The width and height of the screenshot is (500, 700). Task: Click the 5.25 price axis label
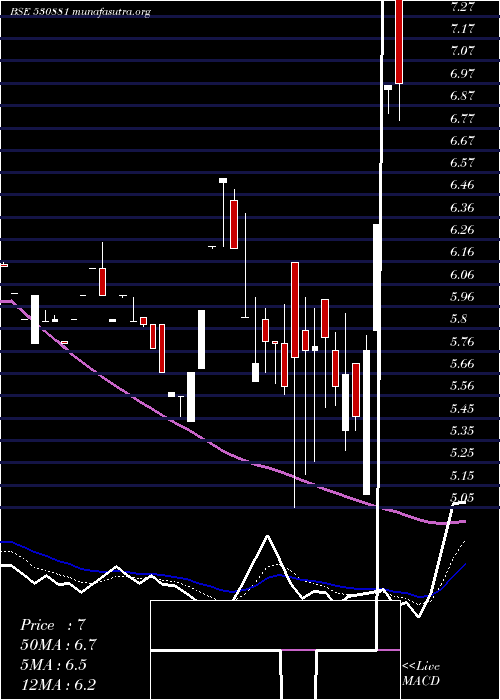462,453
